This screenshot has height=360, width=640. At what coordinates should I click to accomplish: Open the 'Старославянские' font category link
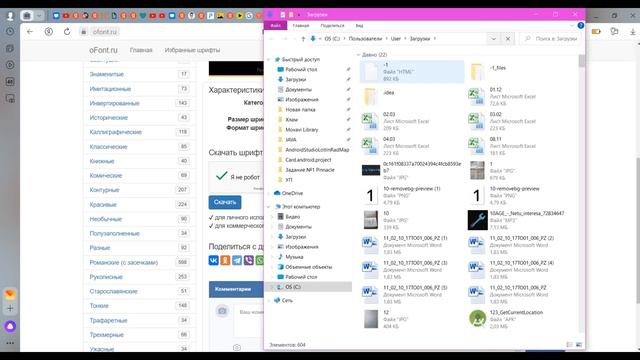(x=113, y=291)
